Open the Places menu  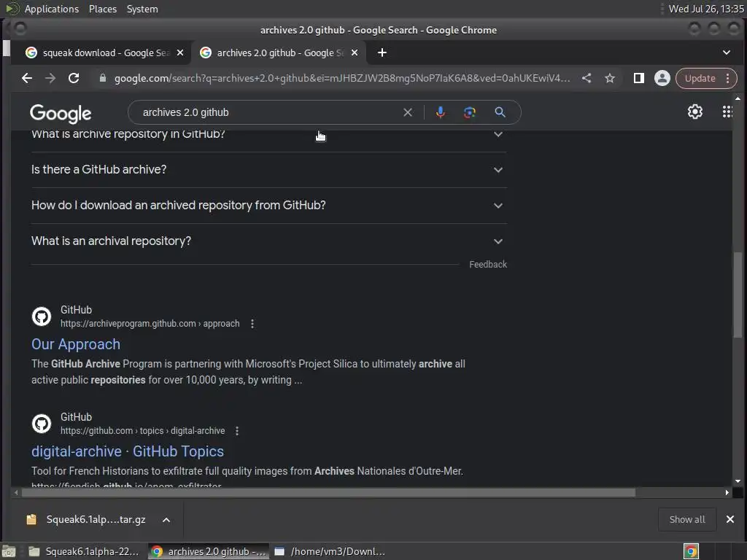pyautogui.click(x=103, y=9)
